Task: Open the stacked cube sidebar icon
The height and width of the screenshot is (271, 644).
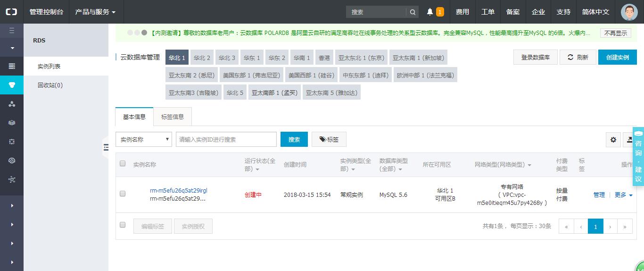Action: point(12,123)
